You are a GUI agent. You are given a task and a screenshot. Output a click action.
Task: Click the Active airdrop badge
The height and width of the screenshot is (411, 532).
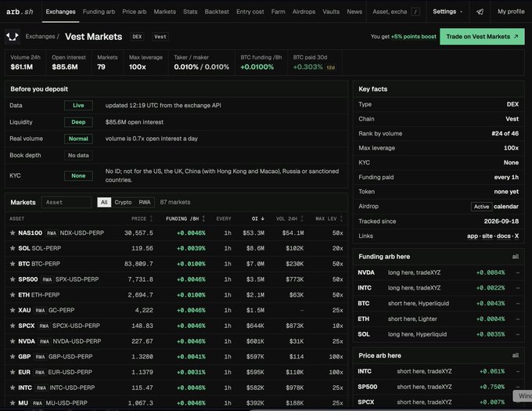pos(481,207)
